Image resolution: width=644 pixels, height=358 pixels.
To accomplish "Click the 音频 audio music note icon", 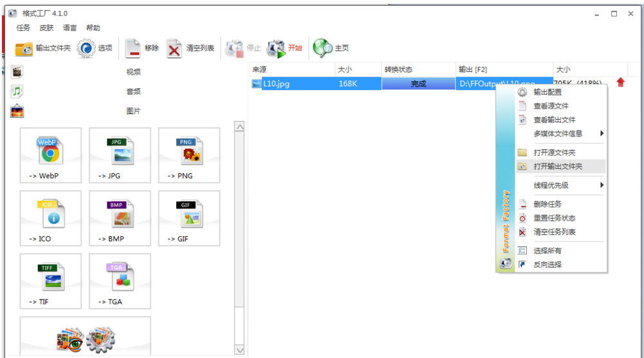I will [17, 91].
